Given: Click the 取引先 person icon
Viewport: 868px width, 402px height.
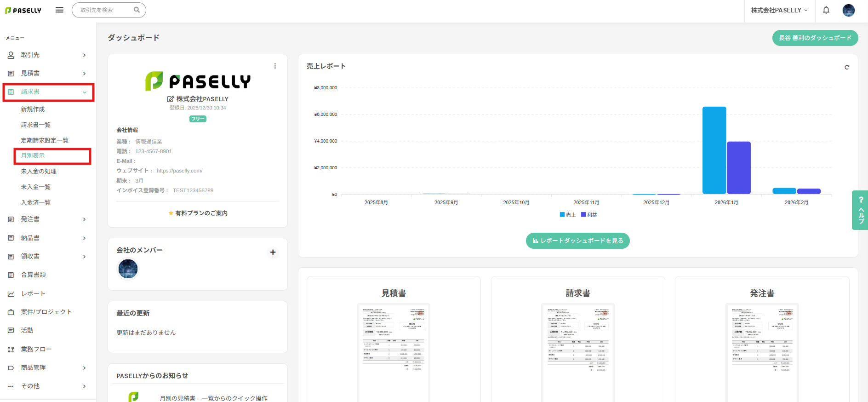Looking at the screenshot, I should click(11, 55).
